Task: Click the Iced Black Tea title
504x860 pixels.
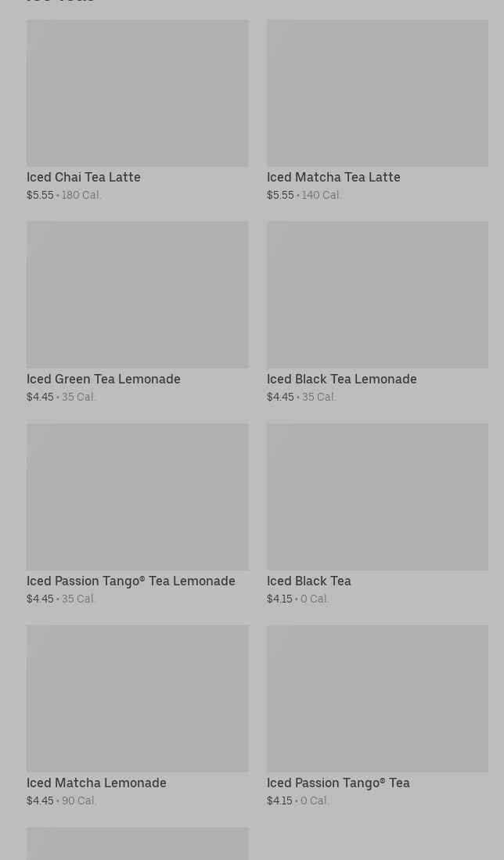Action: pyautogui.click(x=308, y=581)
